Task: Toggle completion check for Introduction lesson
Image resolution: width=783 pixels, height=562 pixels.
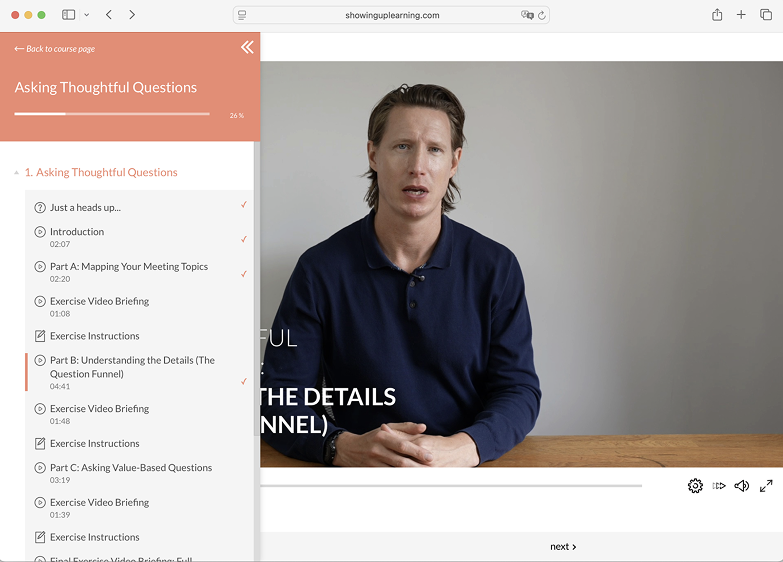Action: [244, 239]
